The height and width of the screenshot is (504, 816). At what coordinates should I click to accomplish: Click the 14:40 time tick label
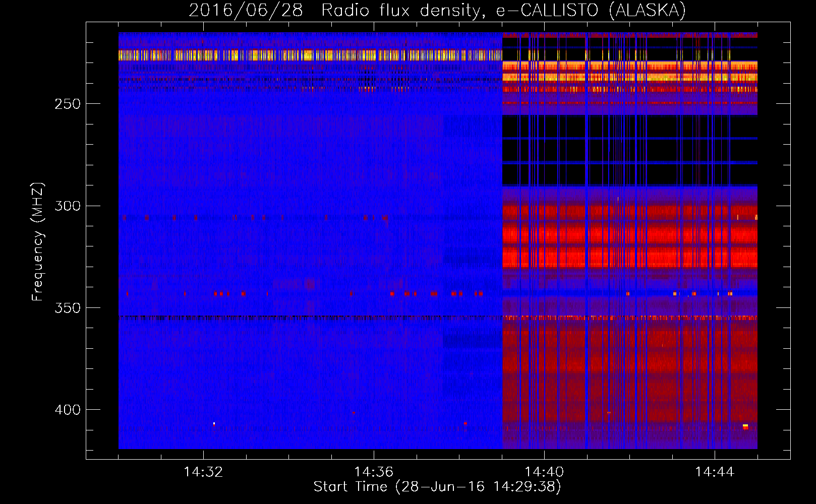point(544,472)
